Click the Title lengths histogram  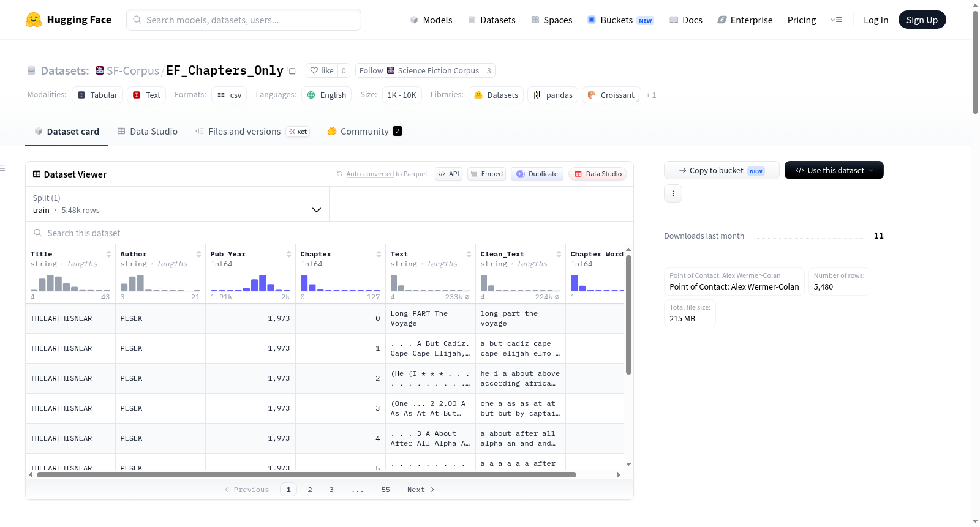click(70, 282)
